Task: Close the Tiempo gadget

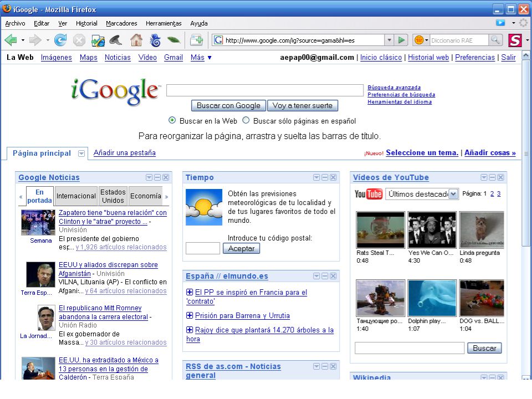Action: click(x=333, y=177)
